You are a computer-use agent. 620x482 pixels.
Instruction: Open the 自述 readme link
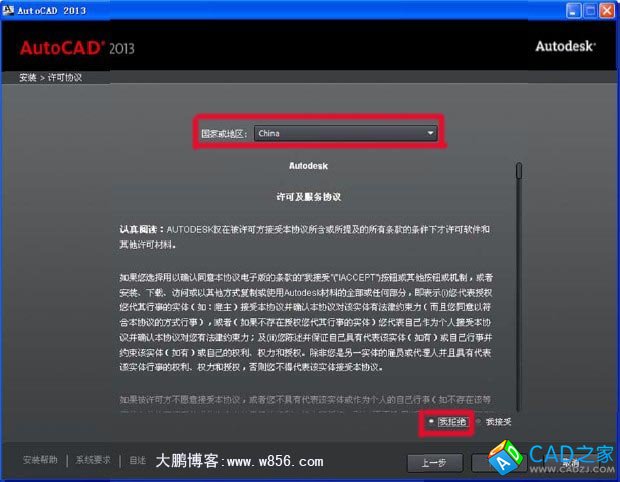click(x=137, y=460)
